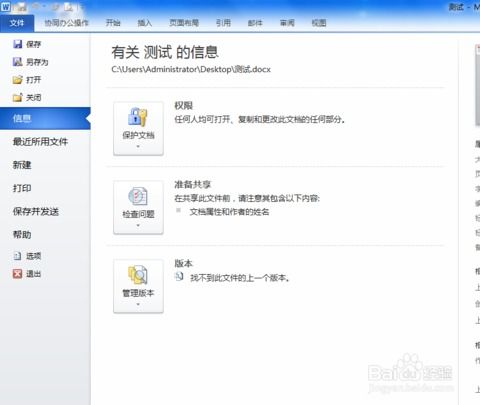
Task: Switch to the 视图 tab
Action: [x=319, y=23]
